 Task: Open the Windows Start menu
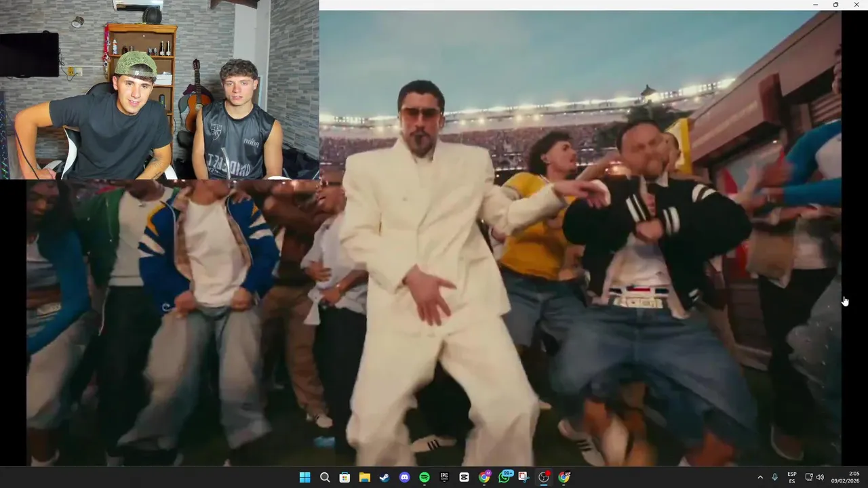coord(305,477)
